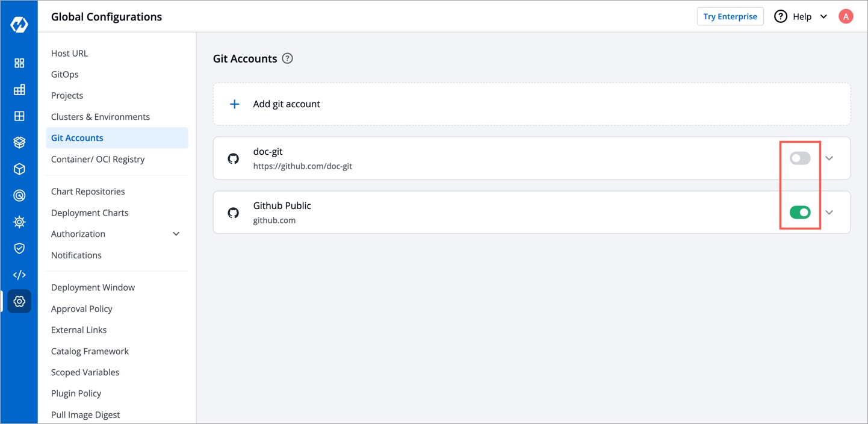Open the Help dropdown menu
The image size is (868, 424).
click(801, 17)
